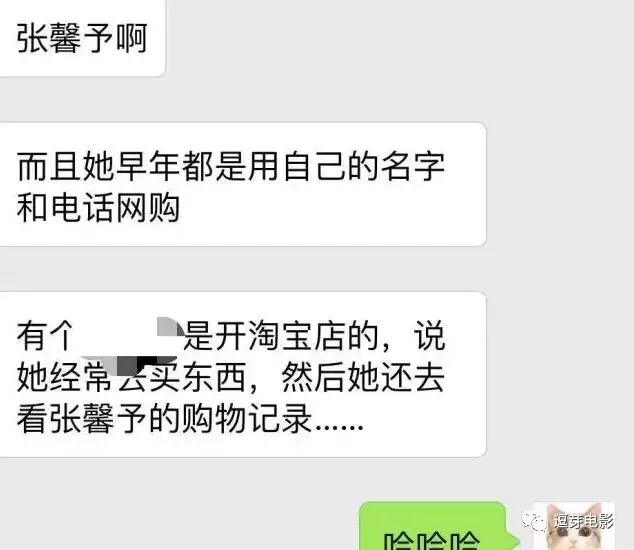The height and width of the screenshot is (550, 634).
Task: Click the word "淘宝店" in the third message
Action: coord(296,336)
